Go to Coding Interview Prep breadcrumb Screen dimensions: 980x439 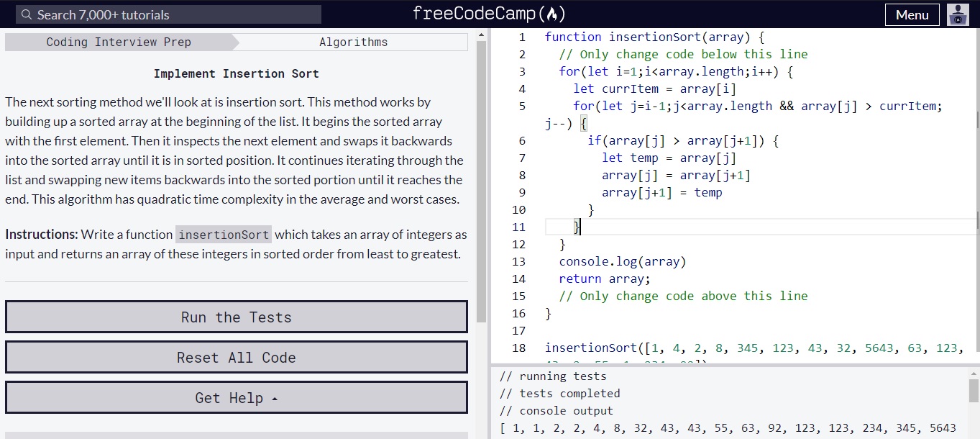click(x=119, y=42)
